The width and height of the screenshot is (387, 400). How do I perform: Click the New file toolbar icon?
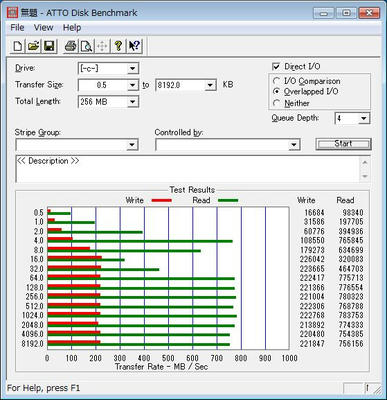coord(18,46)
